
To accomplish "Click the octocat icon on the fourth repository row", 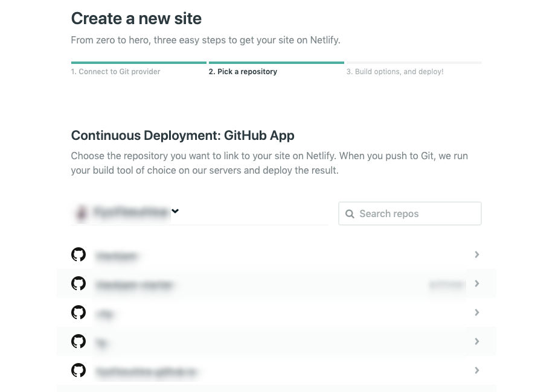I will [x=78, y=341].
